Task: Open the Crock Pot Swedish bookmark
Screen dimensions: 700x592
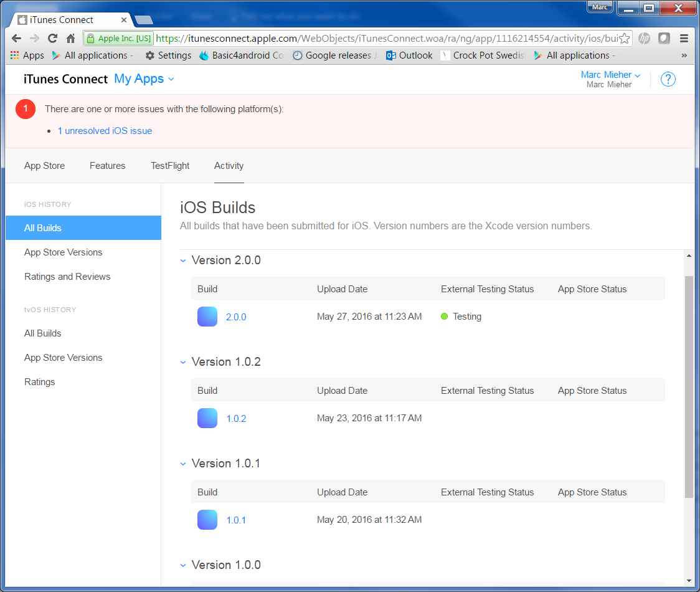Action: point(483,55)
